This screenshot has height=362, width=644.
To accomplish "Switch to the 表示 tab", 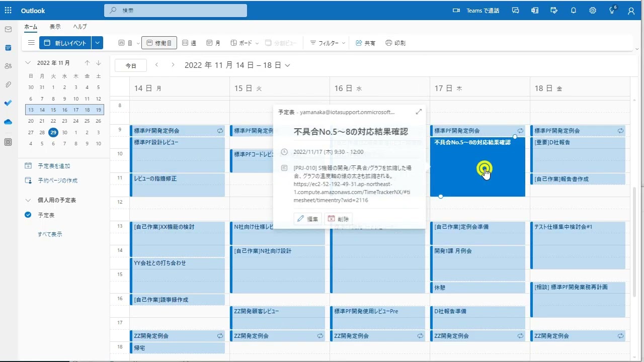I will (55, 27).
